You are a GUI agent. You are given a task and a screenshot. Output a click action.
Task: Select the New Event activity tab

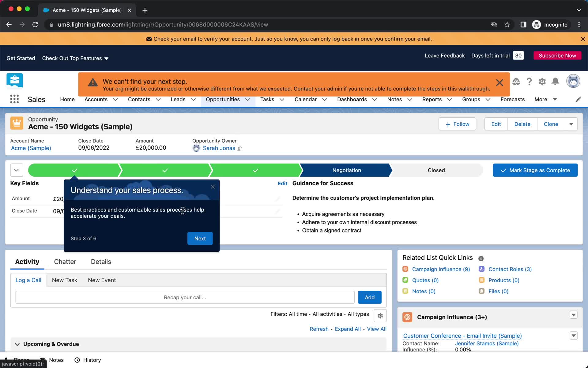[x=102, y=280]
